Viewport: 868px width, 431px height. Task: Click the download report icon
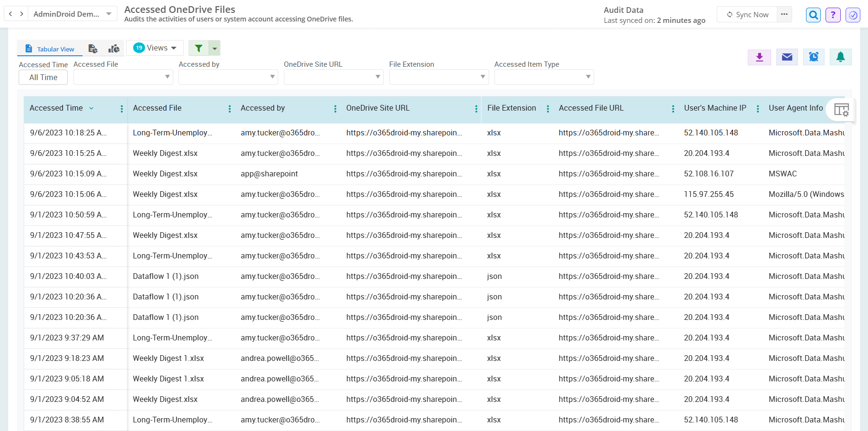point(759,57)
